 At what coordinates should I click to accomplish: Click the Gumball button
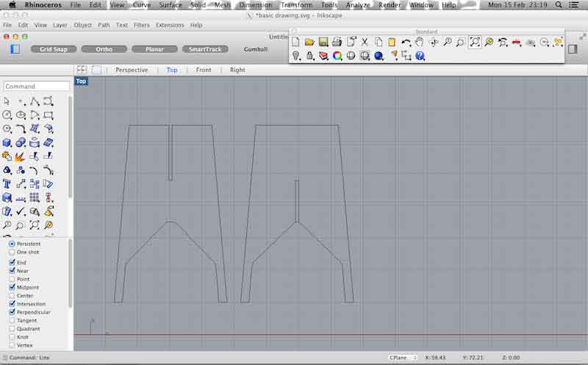(x=256, y=49)
